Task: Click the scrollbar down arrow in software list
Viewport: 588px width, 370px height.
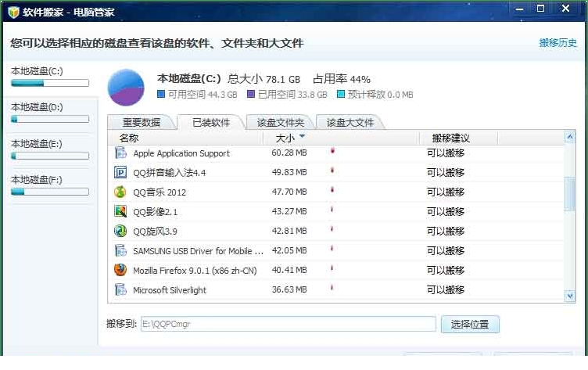Action: (x=570, y=296)
